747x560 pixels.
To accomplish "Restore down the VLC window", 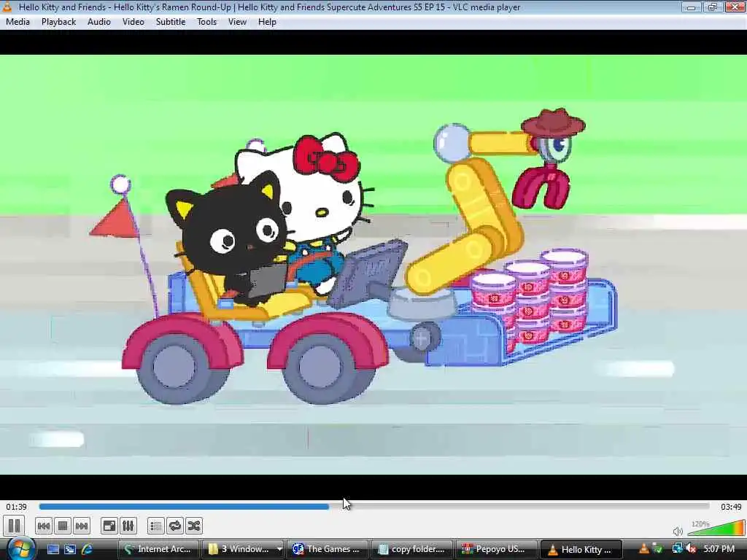I will [713, 7].
